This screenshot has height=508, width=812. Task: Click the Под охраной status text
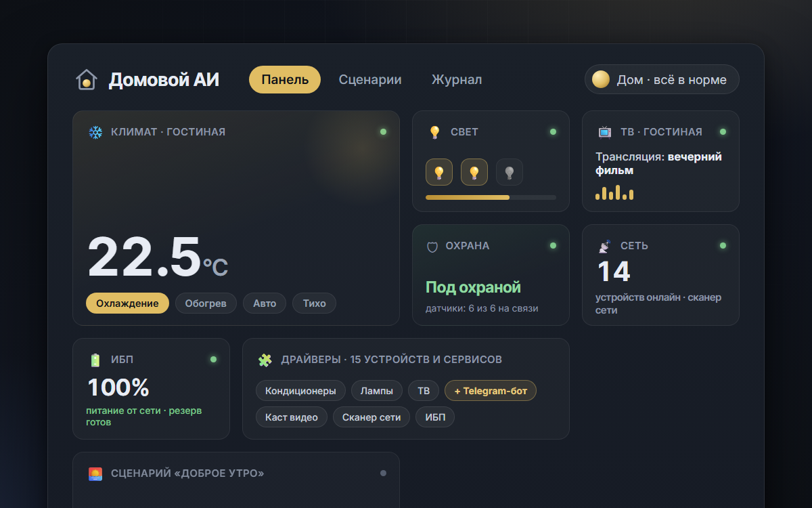coord(473,287)
